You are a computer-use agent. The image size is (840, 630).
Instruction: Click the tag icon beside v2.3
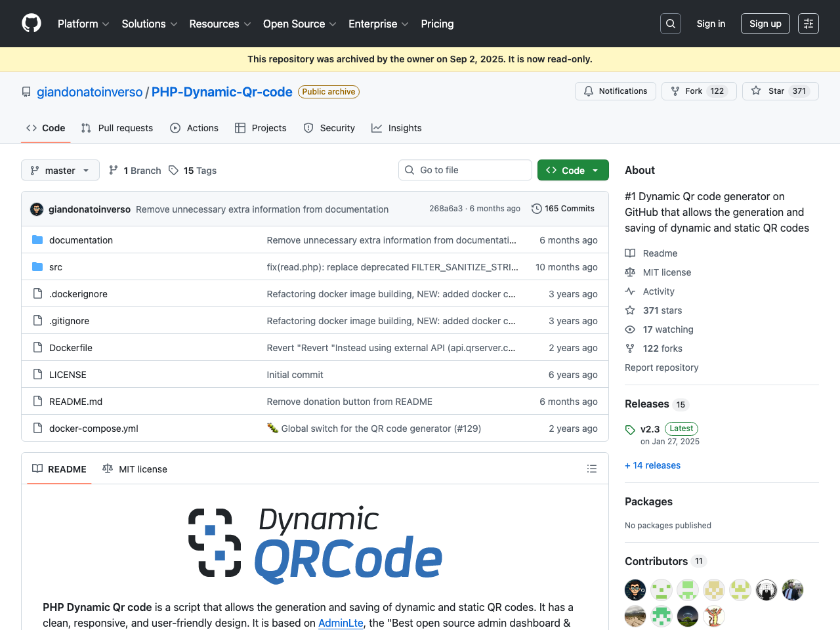pyautogui.click(x=630, y=429)
